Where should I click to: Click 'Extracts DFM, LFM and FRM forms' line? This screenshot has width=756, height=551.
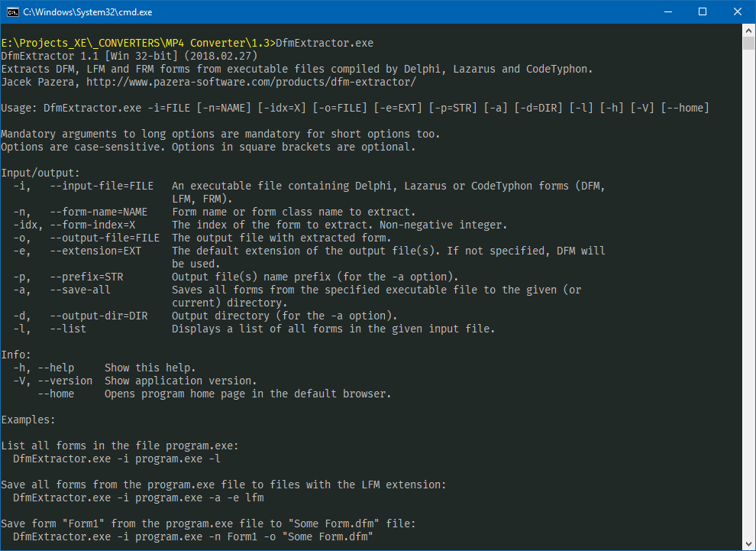pos(297,69)
